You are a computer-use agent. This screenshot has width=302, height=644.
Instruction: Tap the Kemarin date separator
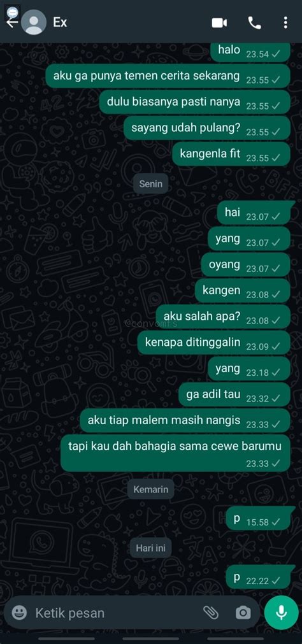(151, 490)
